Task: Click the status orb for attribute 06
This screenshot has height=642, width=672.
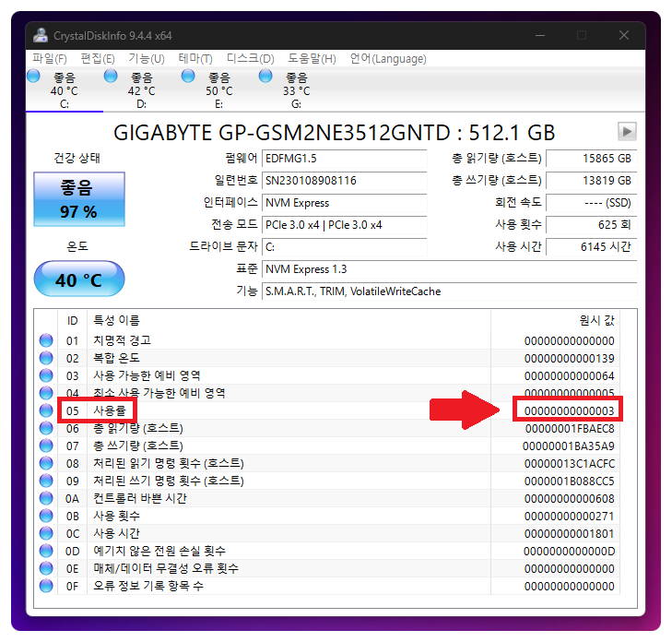Action: [x=46, y=428]
